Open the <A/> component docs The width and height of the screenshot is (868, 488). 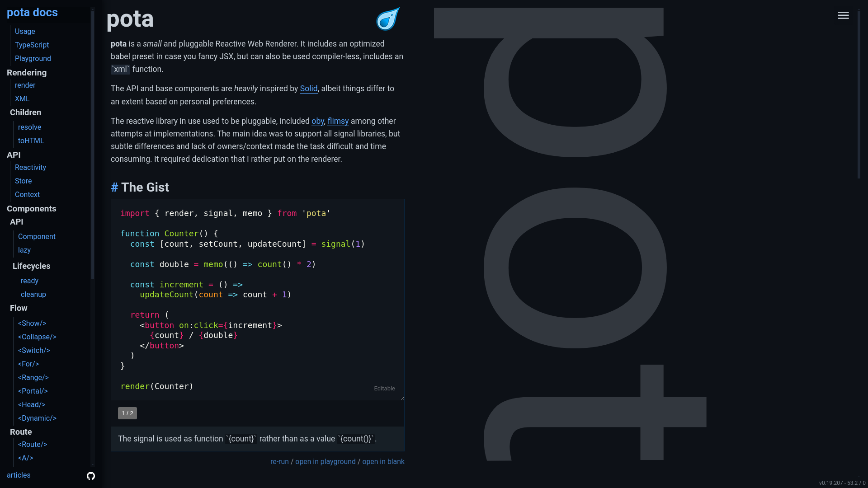point(26,458)
